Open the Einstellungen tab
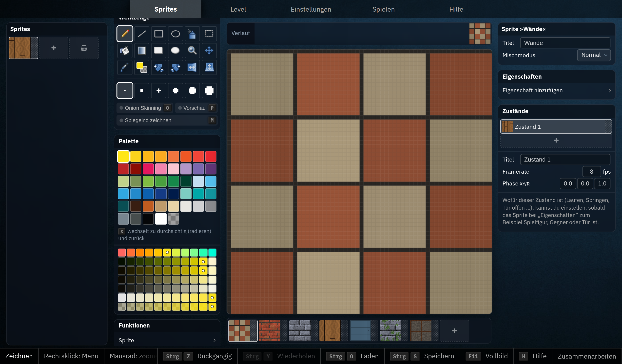The image size is (622, 364). (x=311, y=9)
